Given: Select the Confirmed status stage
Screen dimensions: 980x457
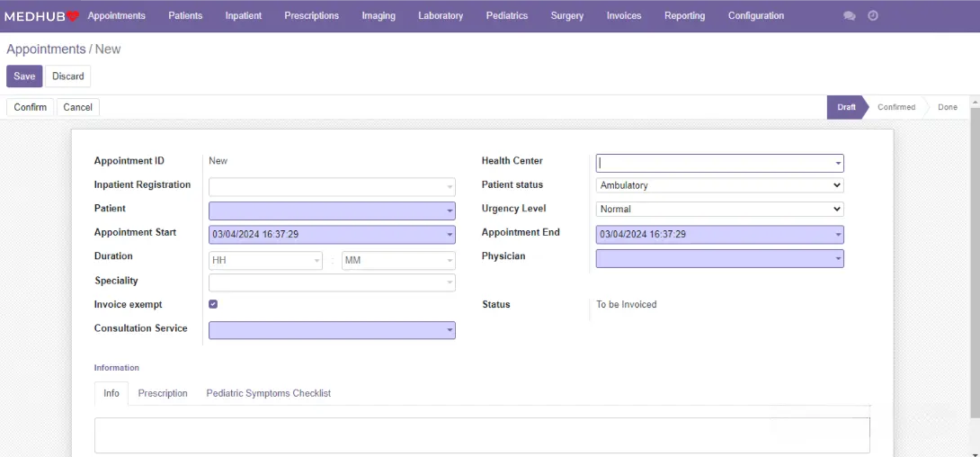Looking at the screenshot, I should coord(896,107).
